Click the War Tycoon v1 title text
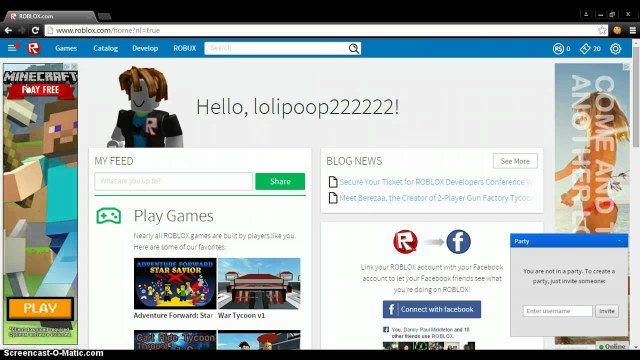 click(241, 316)
